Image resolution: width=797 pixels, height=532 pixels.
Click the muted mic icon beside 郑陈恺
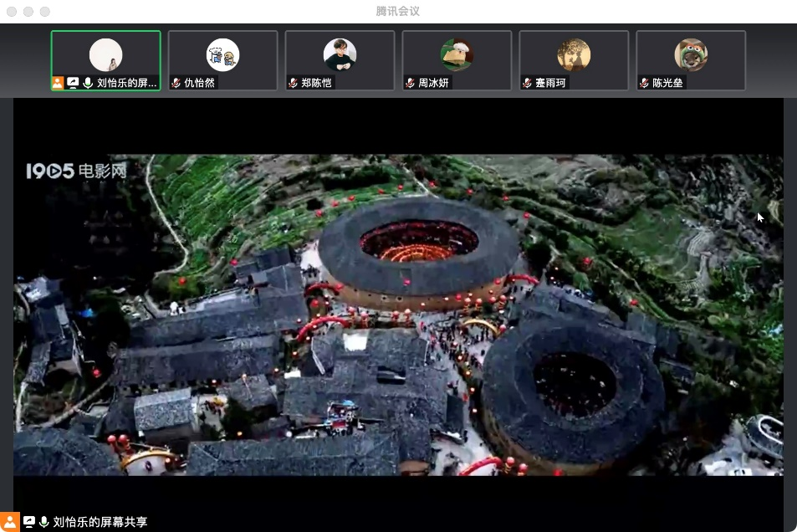(x=294, y=83)
